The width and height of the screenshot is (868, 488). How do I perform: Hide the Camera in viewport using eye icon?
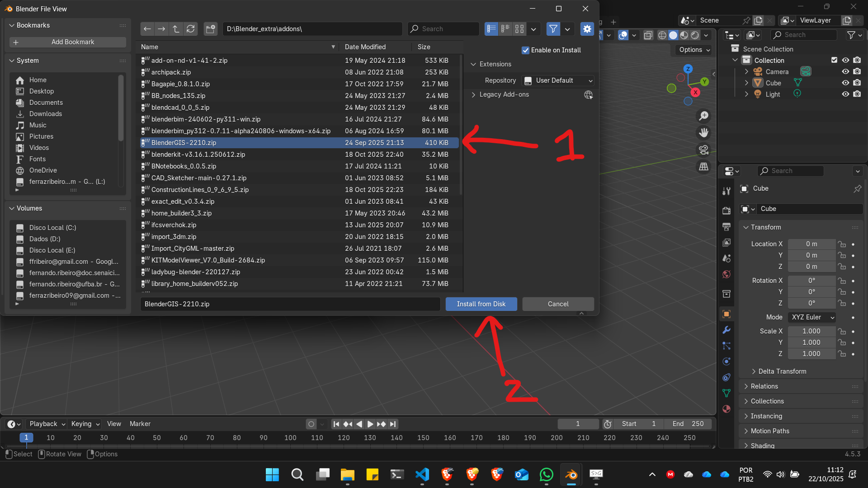(x=845, y=71)
